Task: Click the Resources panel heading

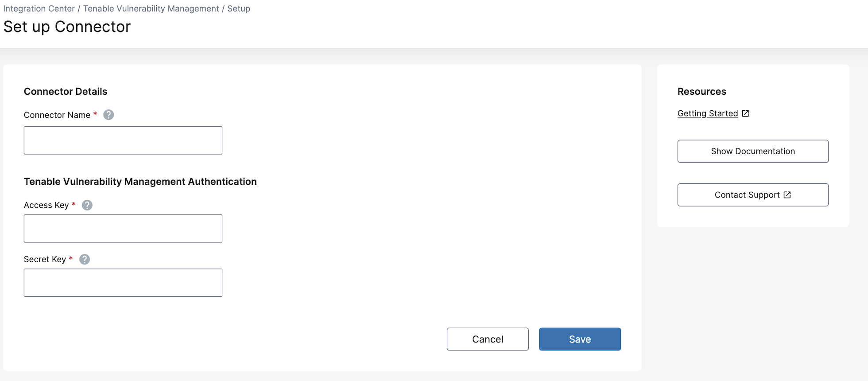Action: [x=702, y=92]
